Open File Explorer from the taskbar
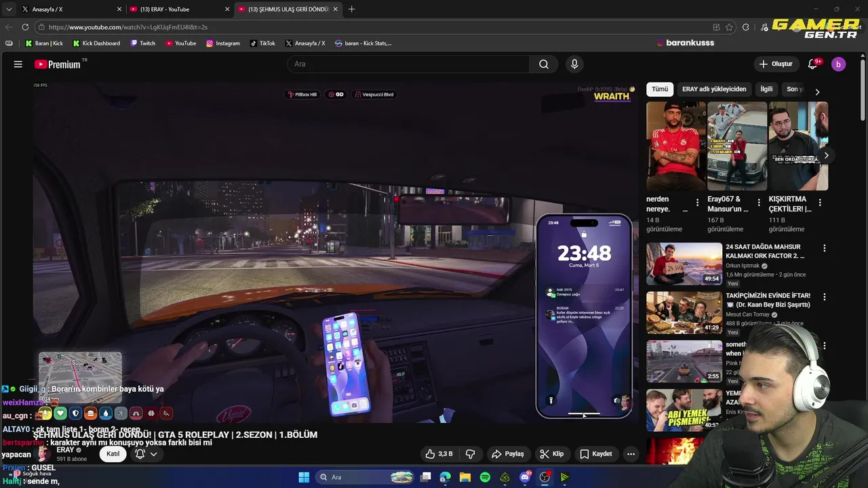Screen dimensions: 868x488 coord(465,477)
